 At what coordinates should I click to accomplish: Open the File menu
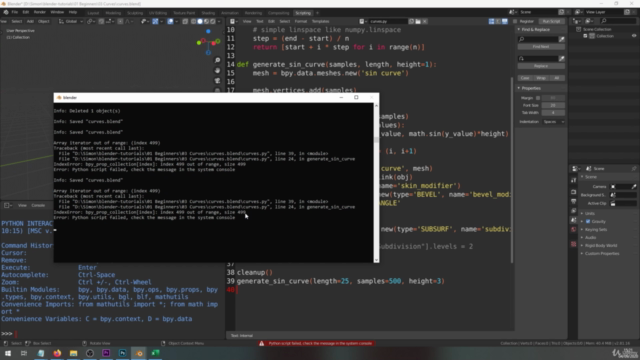coord(15,12)
